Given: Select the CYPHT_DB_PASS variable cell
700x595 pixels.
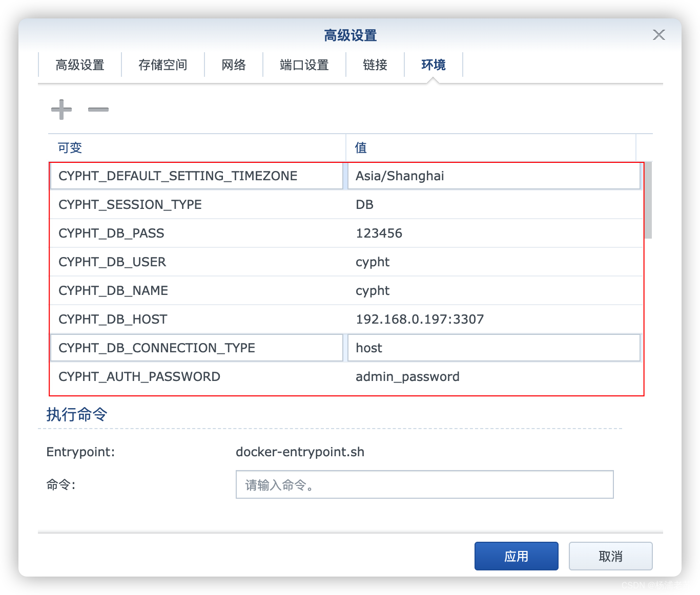Looking at the screenshot, I should click(x=197, y=233).
